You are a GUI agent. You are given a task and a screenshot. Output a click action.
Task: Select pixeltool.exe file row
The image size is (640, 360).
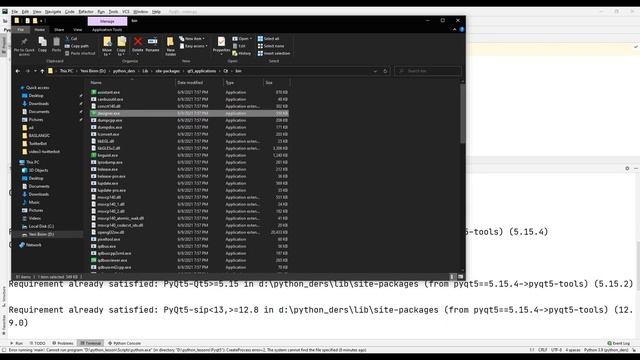point(189,239)
